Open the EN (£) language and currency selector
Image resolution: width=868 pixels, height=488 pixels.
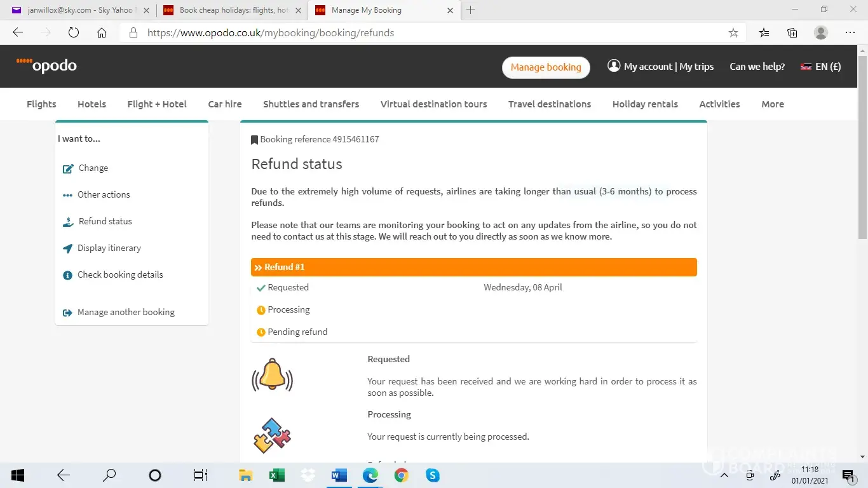(820, 66)
